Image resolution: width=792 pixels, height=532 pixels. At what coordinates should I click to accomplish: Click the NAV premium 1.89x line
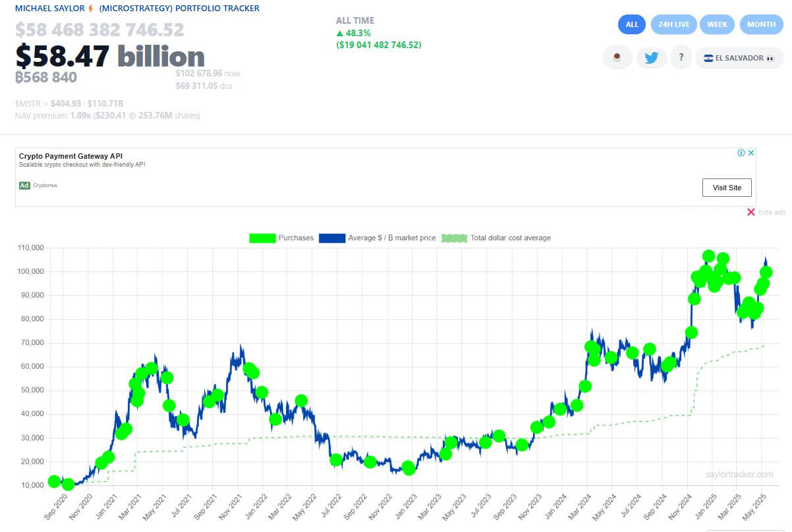click(x=107, y=115)
